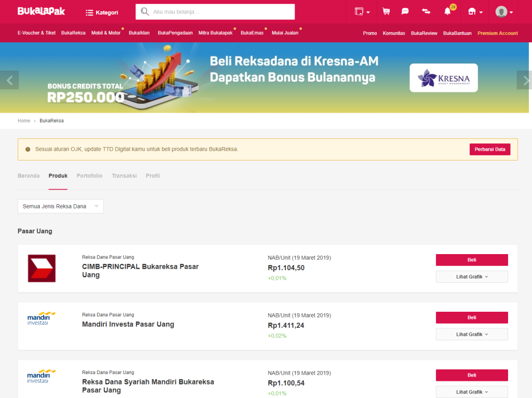This screenshot has width=532, height=398.
Task: Click the Perbarui Data button
Action: click(x=489, y=149)
